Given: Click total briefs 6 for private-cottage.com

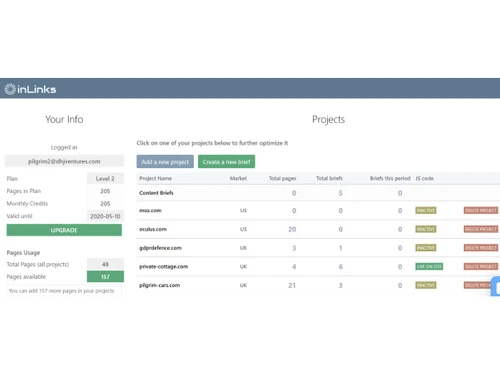Looking at the screenshot, I should click(x=340, y=267).
